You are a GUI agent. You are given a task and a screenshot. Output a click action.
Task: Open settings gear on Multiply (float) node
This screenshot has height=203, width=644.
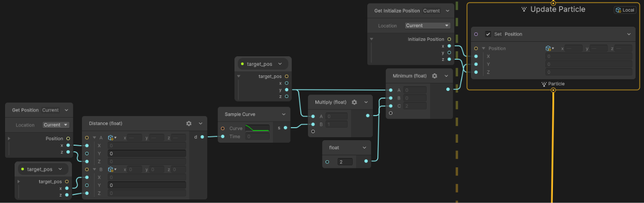pos(354,102)
